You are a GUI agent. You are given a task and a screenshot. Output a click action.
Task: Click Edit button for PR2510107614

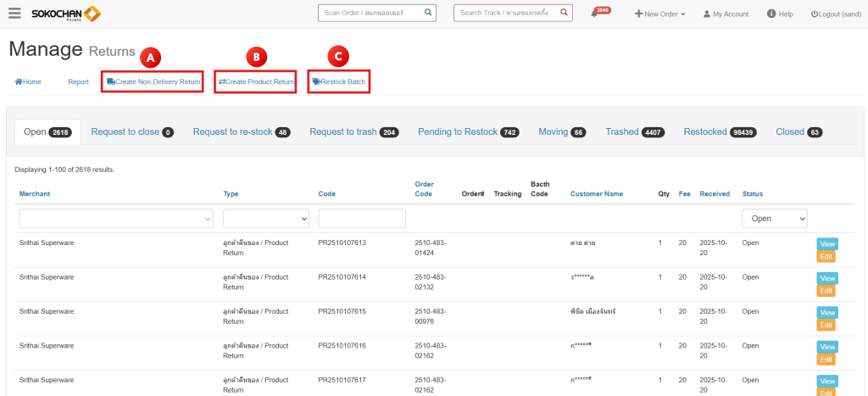tap(826, 291)
